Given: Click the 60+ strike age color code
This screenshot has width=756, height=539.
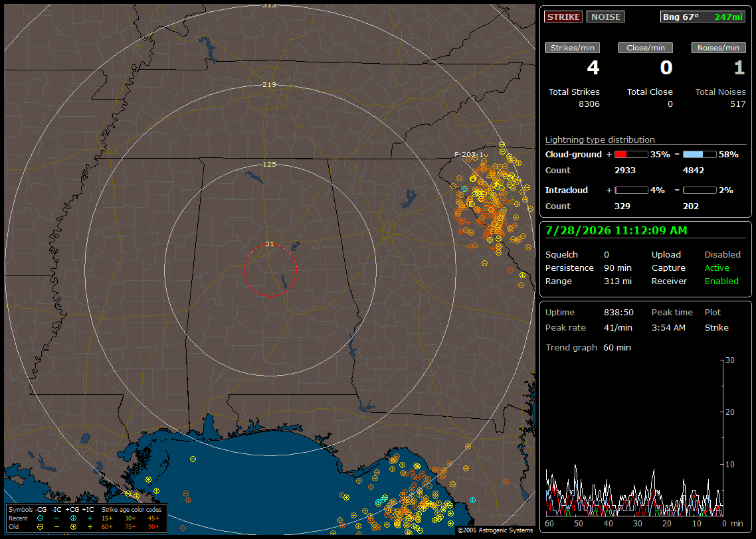Looking at the screenshot, I should [x=107, y=527].
